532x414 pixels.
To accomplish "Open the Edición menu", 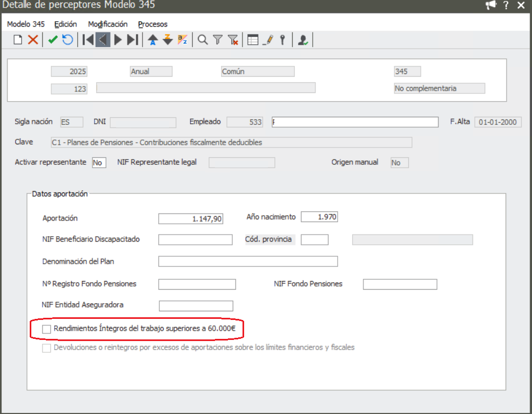I will [x=65, y=24].
